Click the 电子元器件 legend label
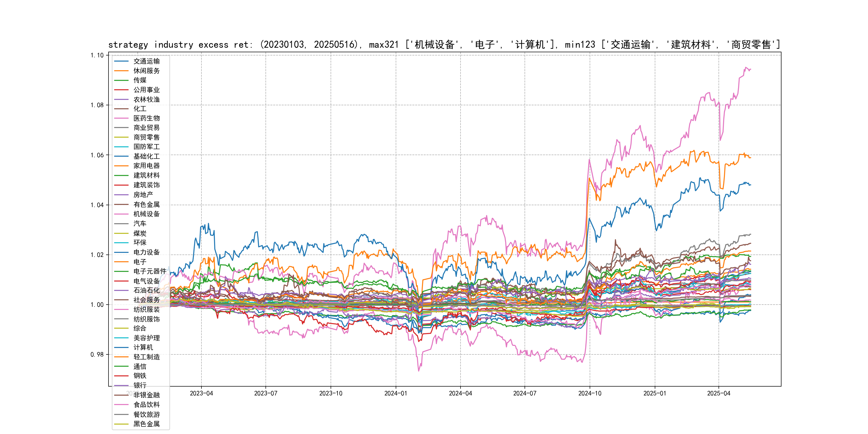 pos(149,271)
